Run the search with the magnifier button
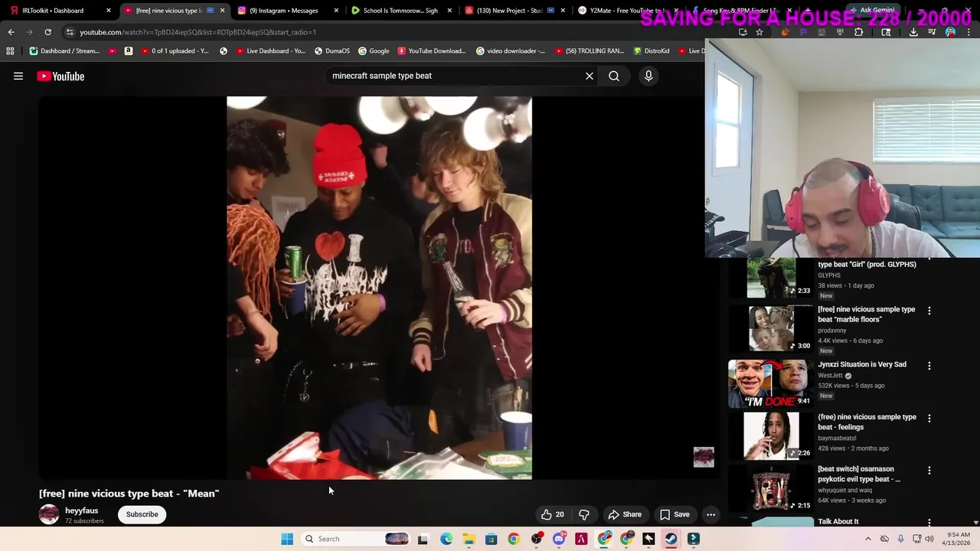 (x=614, y=76)
